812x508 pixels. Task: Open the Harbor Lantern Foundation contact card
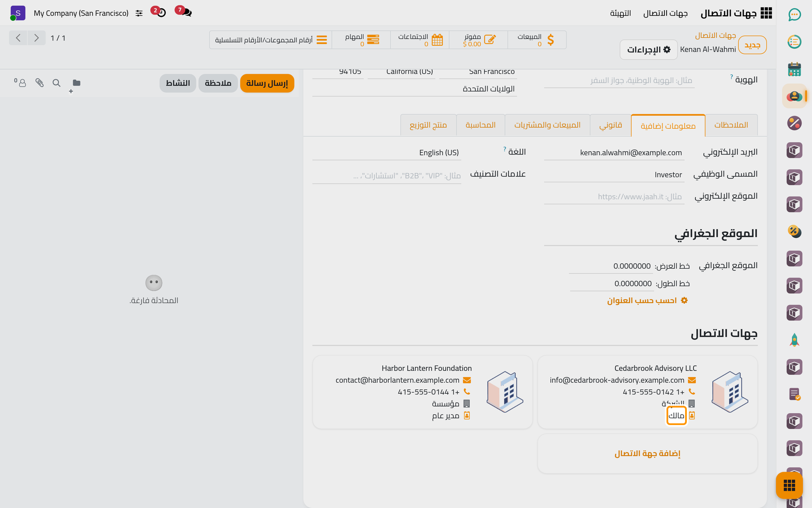pos(422,392)
